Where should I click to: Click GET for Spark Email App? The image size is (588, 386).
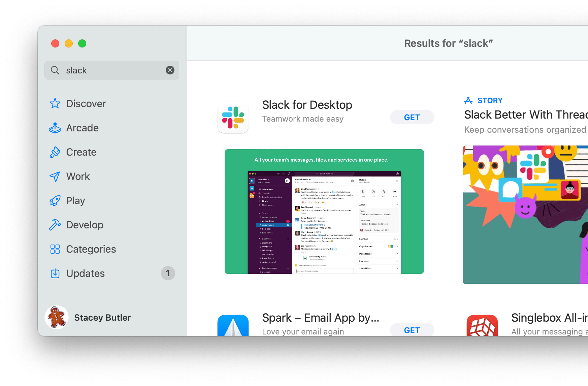click(x=412, y=330)
